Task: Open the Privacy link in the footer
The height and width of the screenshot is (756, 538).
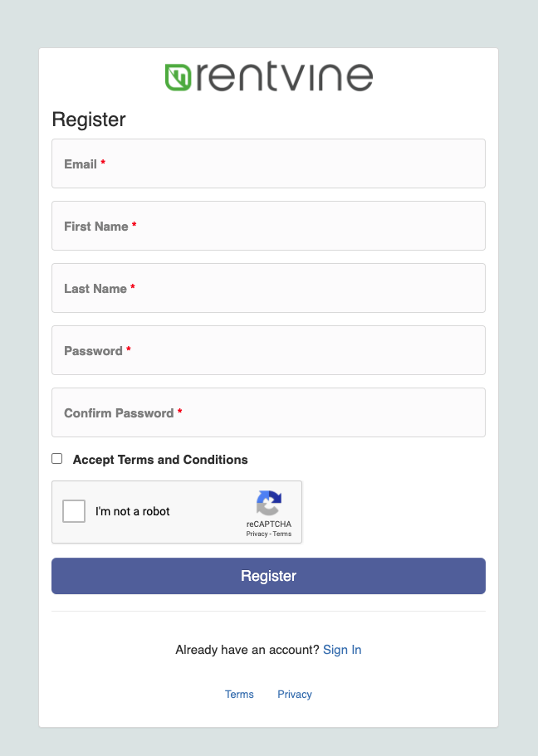Action: (x=295, y=695)
